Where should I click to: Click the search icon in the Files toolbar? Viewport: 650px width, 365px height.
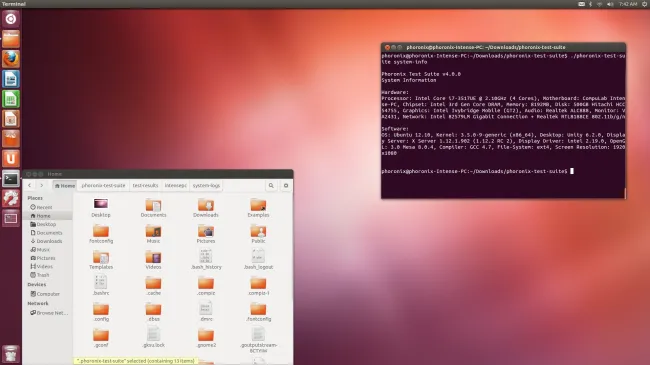point(271,185)
